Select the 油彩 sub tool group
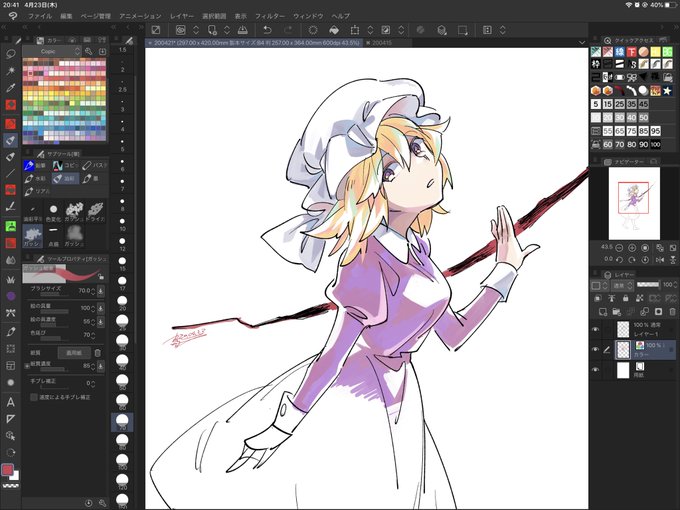The image size is (680, 510). point(65,178)
